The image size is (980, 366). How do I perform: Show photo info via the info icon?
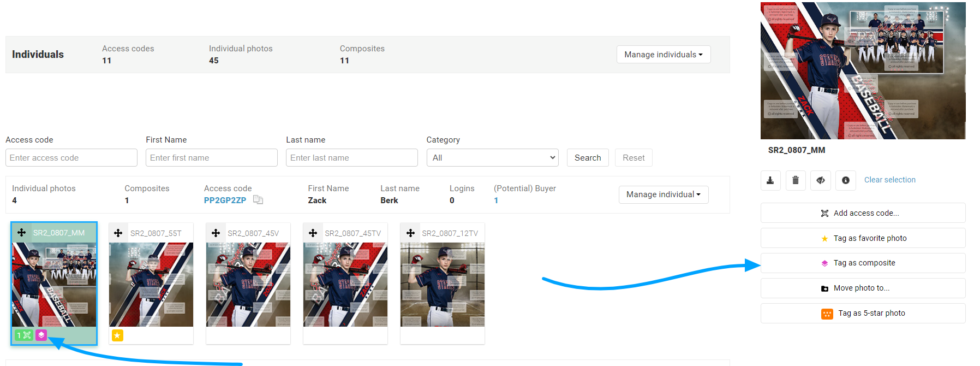click(x=846, y=180)
